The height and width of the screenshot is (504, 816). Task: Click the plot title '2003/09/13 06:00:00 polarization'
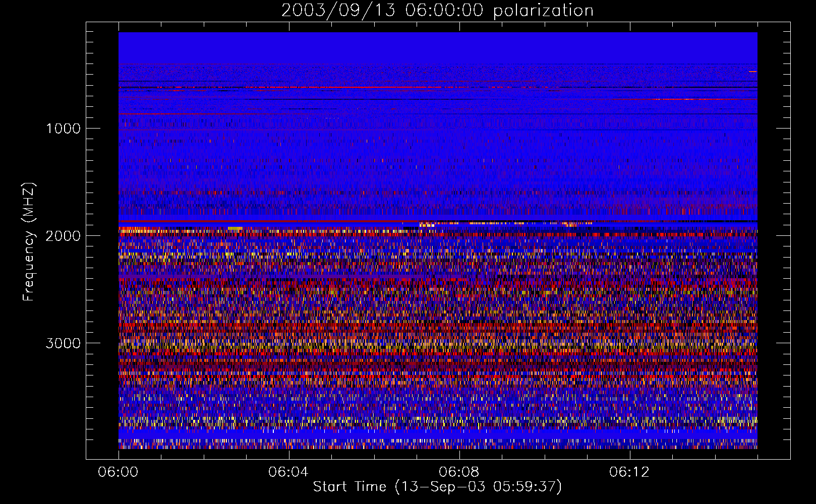click(x=437, y=11)
